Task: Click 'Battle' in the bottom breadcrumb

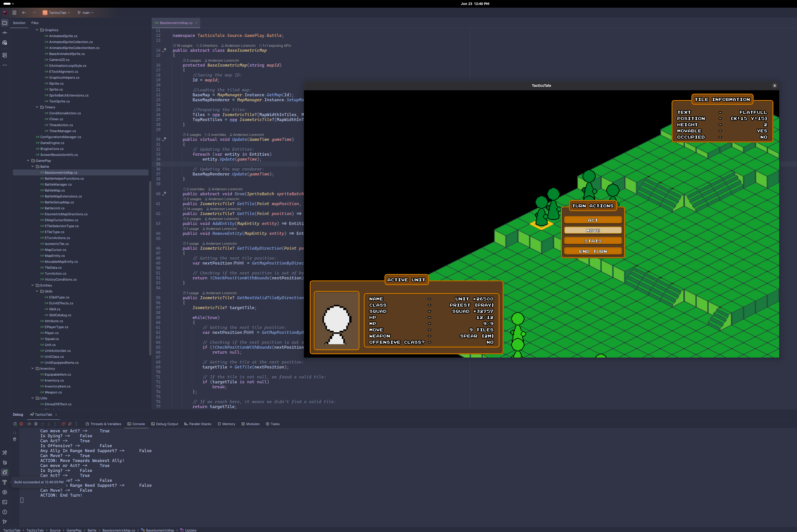Action: [x=92, y=530]
